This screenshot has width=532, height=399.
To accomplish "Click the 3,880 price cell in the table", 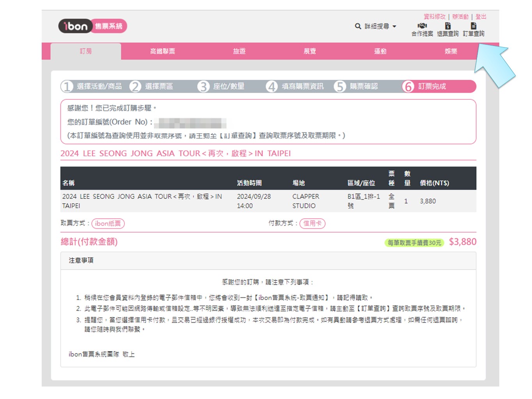I will click(428, 201).
